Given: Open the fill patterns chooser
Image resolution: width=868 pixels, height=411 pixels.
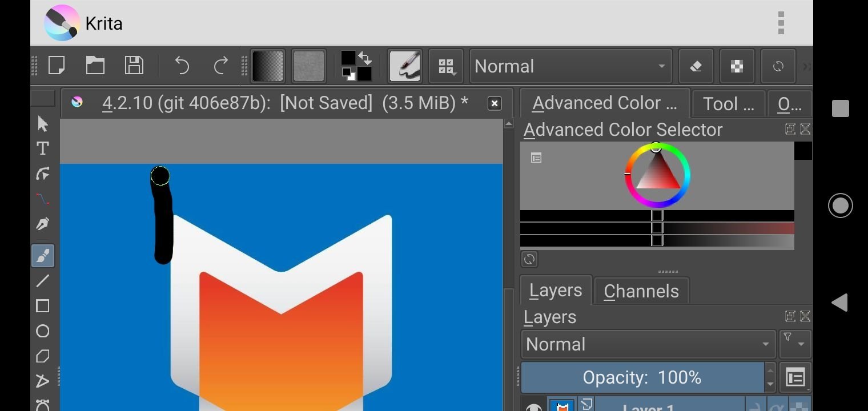Looking at the screenshot, I should click(308, 66).
